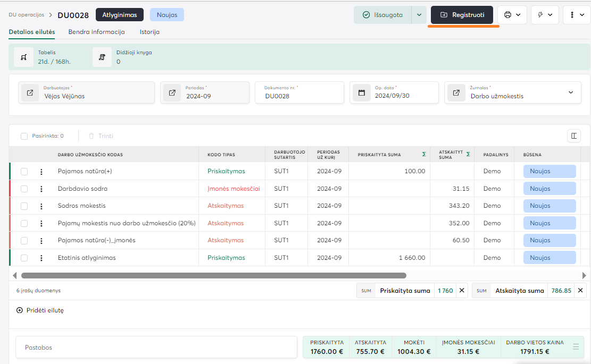The height and width of the screenshot is (364, 591).
Task: Click the horizontal table scrollbar
Action: pyautogui.click(x=213, y=276)
